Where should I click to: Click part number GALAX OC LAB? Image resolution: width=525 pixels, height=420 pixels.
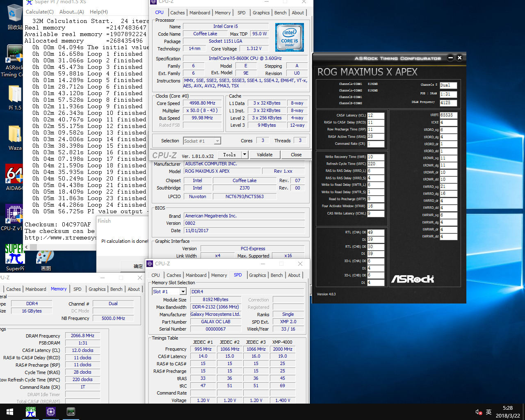(216, 322)
